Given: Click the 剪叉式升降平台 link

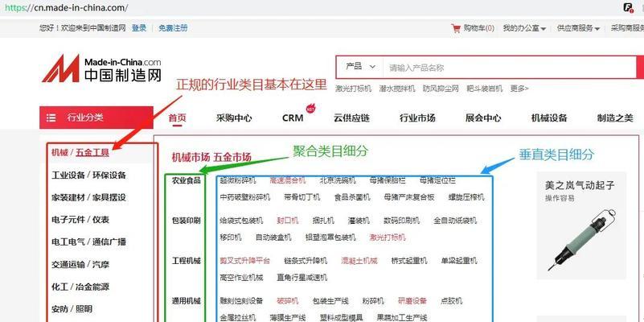Looking at the screenshot, I should coord(245,261).
